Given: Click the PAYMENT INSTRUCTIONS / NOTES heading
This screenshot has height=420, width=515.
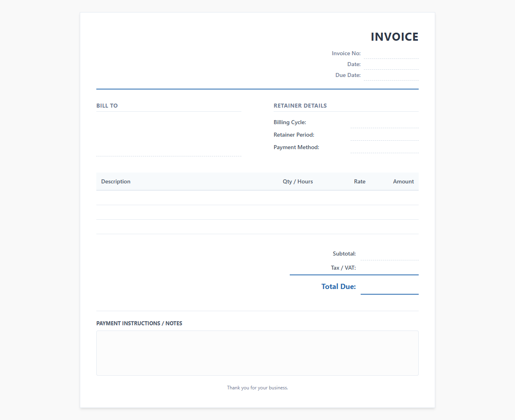Looking at the screenshot, I should pyautogui.click(x=139, y=323).
